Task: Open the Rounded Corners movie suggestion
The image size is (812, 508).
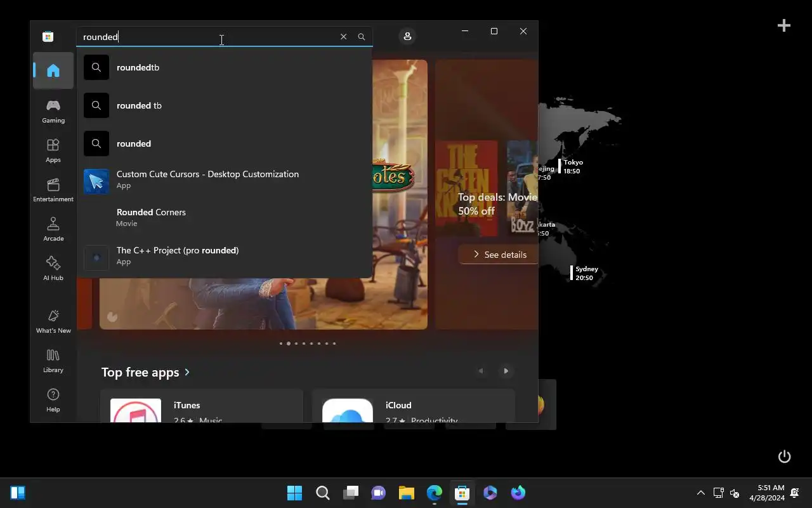Action: click(x=224, y=218)
